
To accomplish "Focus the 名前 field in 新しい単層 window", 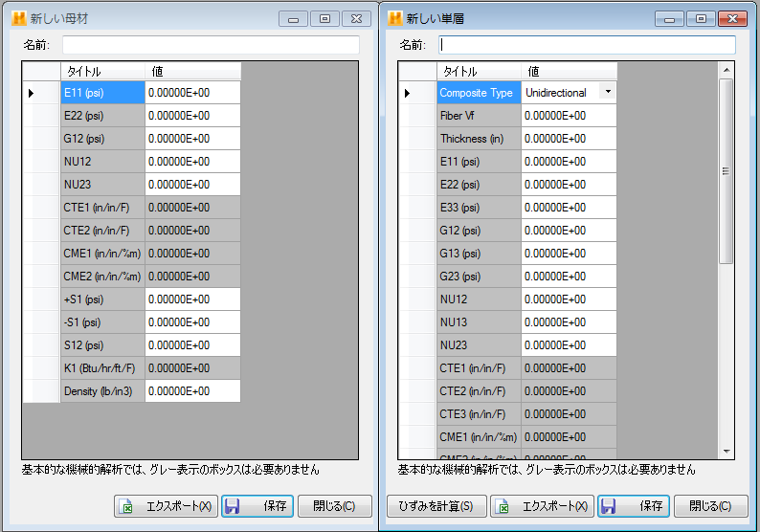I will tap(587, 45).
